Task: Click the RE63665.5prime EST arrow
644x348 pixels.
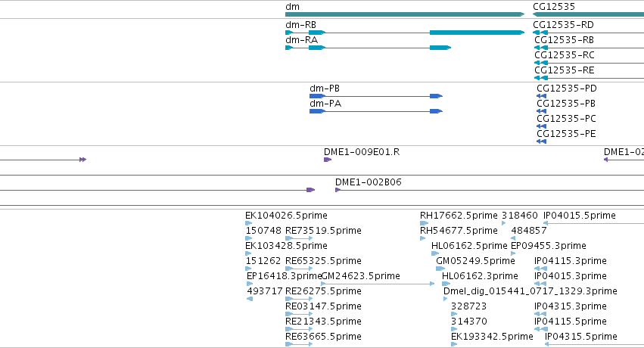Action: click(299, 344)
